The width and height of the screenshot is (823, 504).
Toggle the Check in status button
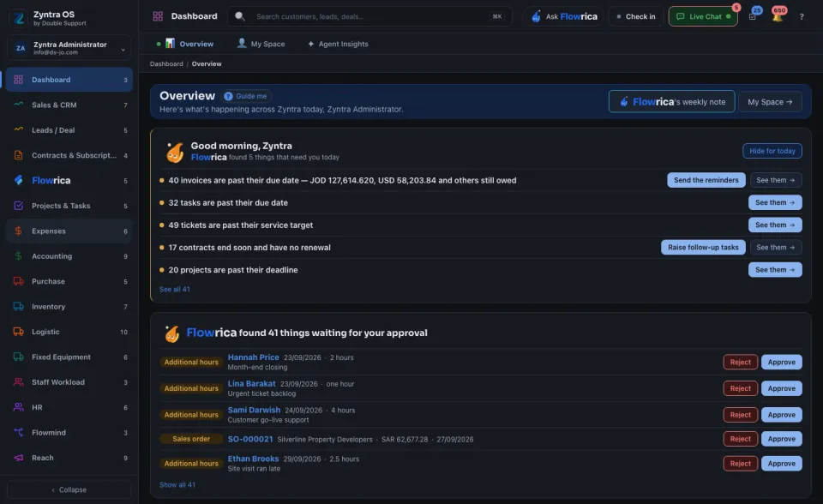tap(635, 16)
